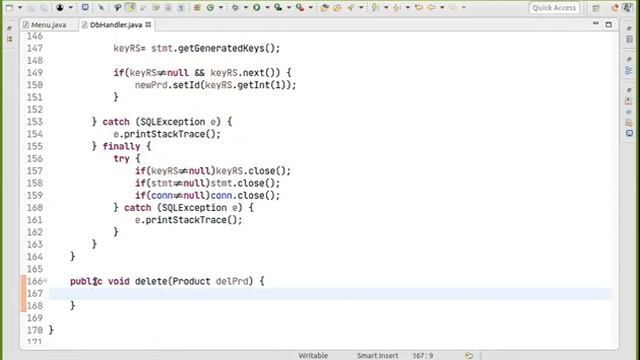Click inside the Quick Access search field
Viewport: 640px width, 360px height.
click(x=554, y=7)
